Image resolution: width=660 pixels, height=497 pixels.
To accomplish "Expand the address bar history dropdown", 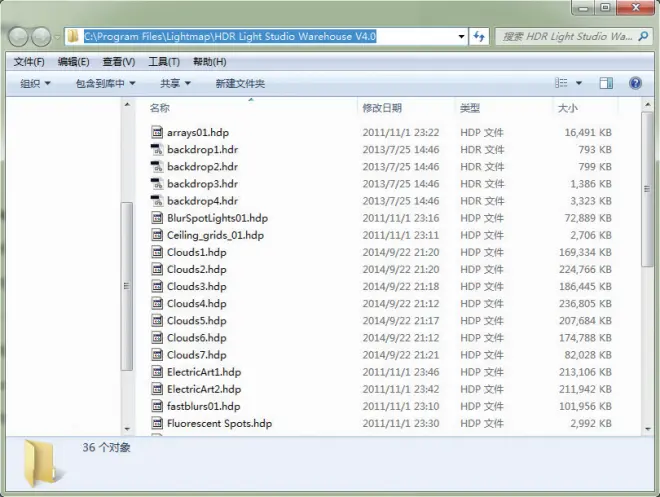I will click(x=461, y=37).
